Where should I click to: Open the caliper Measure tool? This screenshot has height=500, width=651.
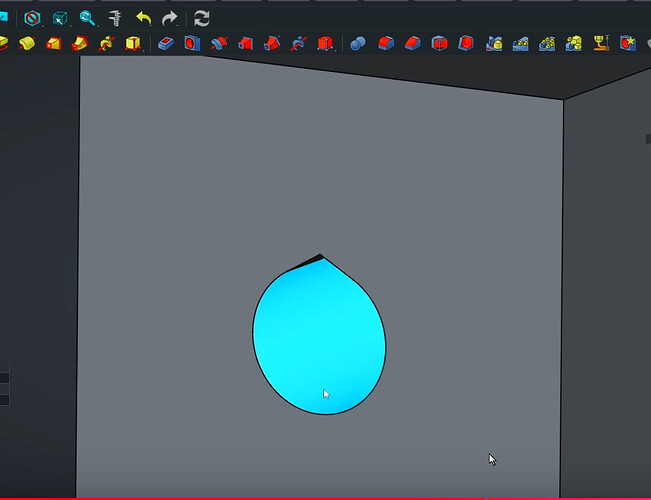(115, 18)
